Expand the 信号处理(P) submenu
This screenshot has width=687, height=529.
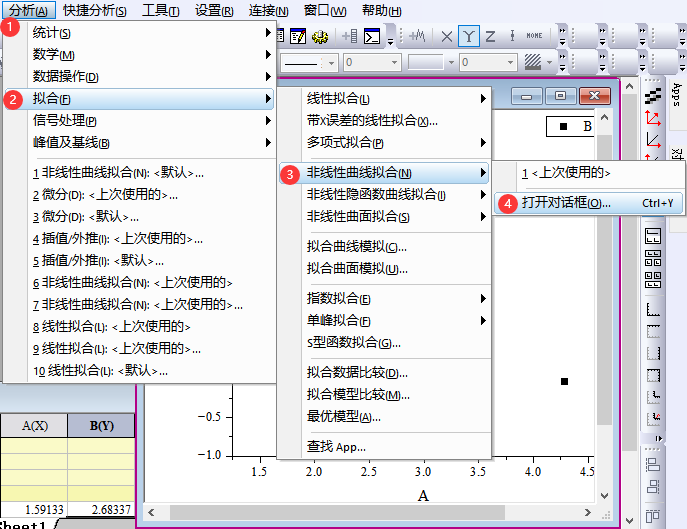tap(139, 121)
